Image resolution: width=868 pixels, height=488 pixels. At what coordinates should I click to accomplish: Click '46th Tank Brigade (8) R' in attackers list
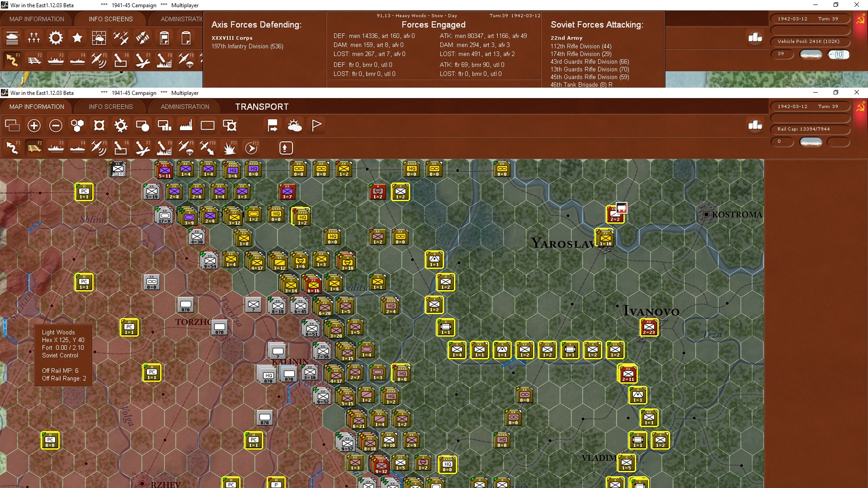(581, 84)
